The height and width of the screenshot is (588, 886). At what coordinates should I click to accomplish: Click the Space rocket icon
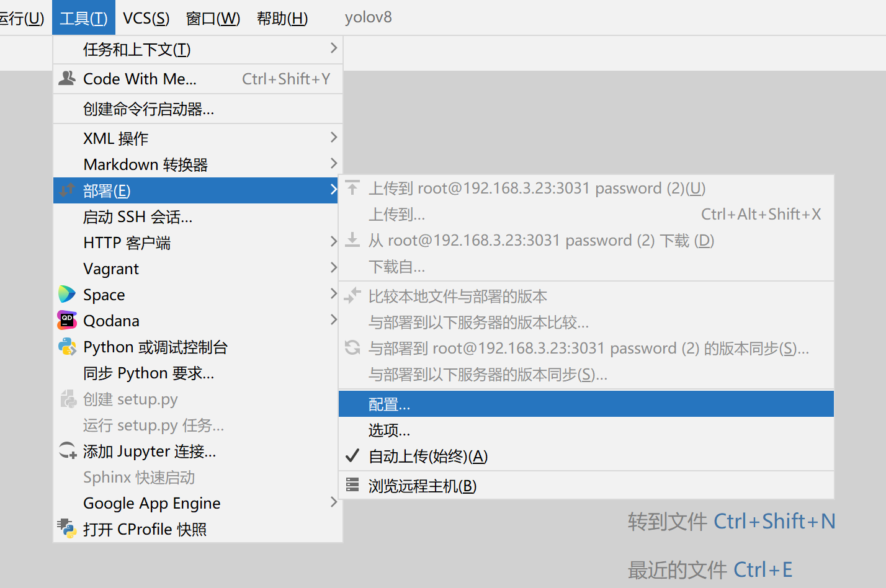point(67,294)
